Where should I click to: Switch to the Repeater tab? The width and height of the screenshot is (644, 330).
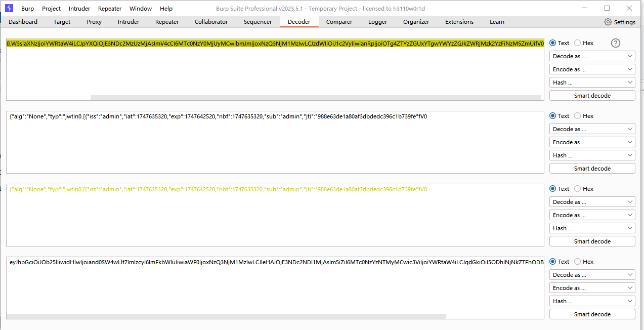click(x=167, y=22)
